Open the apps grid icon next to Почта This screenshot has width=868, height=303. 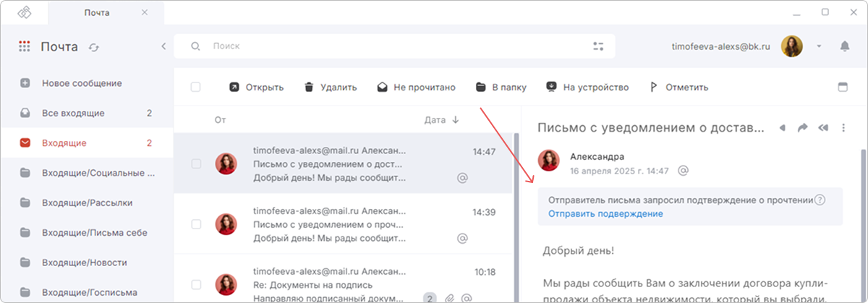(x=25, y=46)
